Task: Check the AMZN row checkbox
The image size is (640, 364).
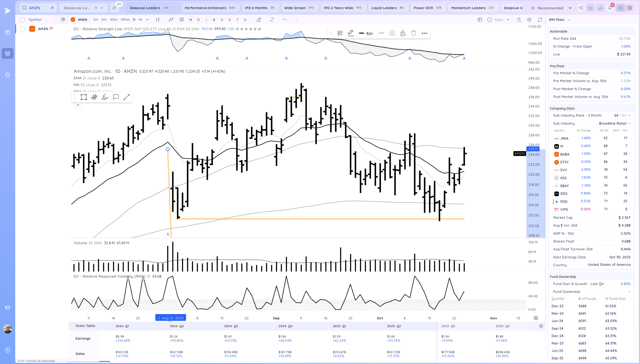Action: [x=22, y=29]
